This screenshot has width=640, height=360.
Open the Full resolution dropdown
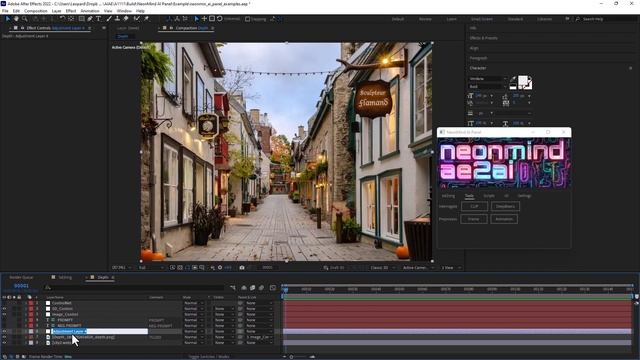[151, 268]
